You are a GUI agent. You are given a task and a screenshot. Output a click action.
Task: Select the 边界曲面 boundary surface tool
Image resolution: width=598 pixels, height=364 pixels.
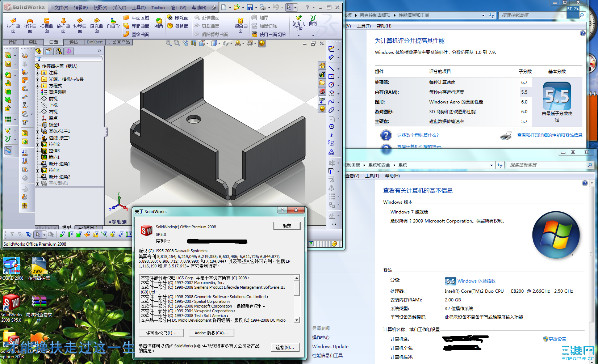(80, 25)
